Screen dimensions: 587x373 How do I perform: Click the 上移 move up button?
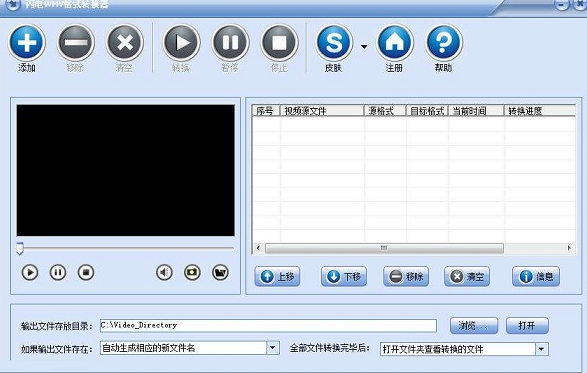click(x=277, y=277)
